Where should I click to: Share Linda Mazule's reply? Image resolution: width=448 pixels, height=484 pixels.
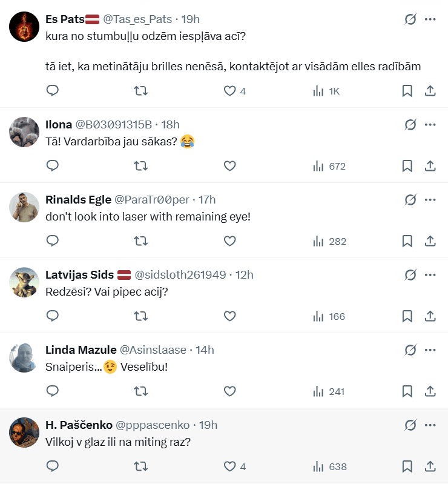pyautogui.click(x=430, y=391)
